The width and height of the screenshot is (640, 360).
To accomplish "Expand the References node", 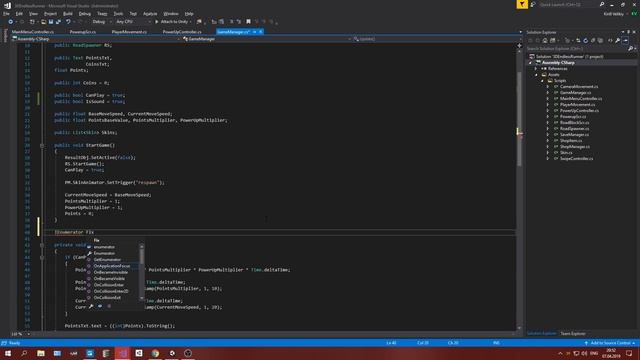I will point(536,69).
